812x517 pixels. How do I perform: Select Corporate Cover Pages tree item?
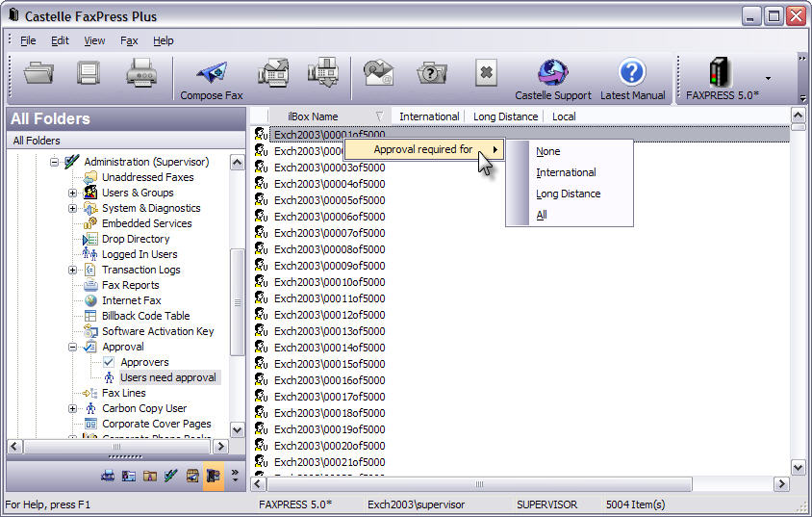tap(157, 424)
